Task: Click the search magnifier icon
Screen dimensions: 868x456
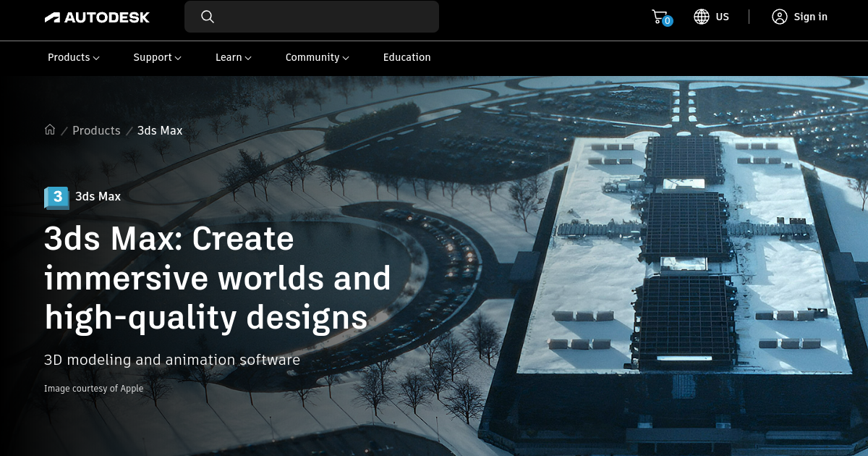Action: pos(208,17)
